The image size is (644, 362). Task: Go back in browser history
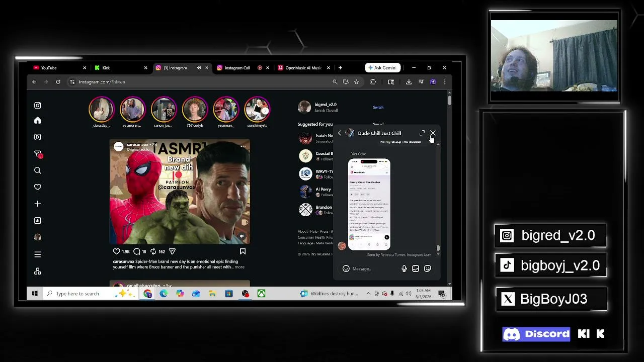34,82
